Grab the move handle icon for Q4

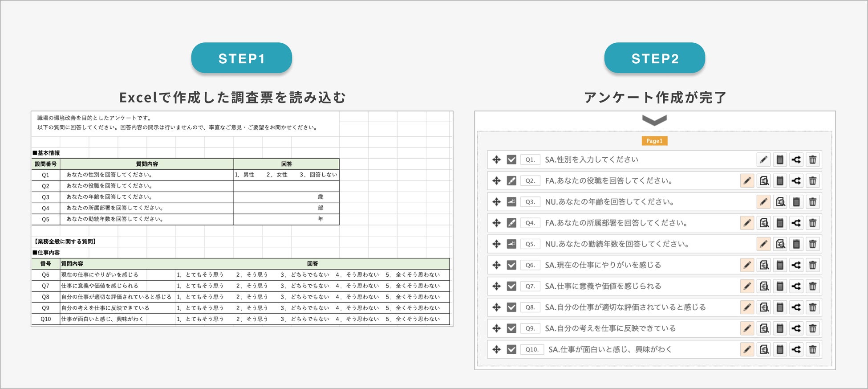point(496,223)
